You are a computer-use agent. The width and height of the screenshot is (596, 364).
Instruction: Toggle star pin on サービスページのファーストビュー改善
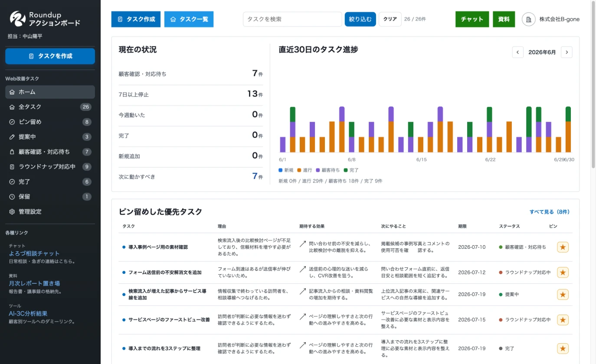(563, 320)
